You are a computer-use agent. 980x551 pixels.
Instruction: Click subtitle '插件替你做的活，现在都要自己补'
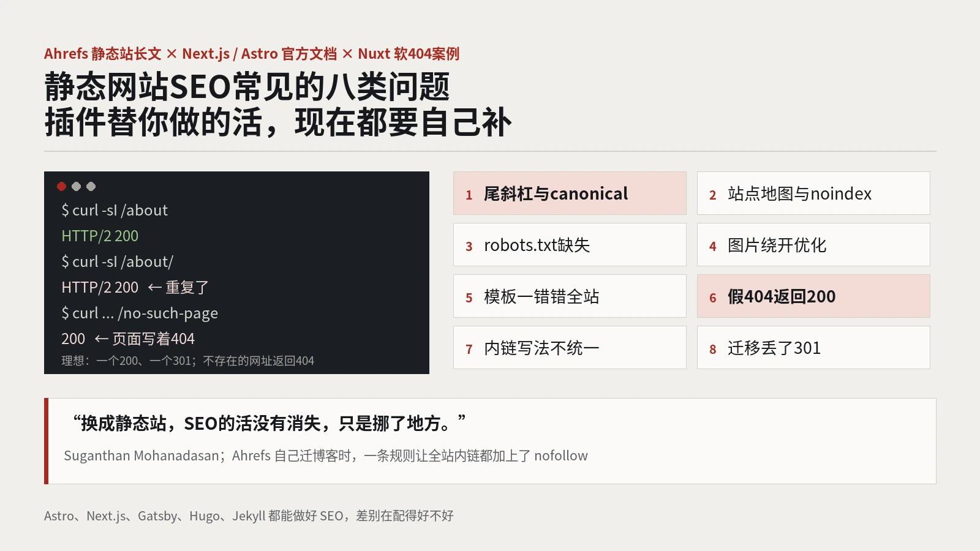(x=278, y=122)
